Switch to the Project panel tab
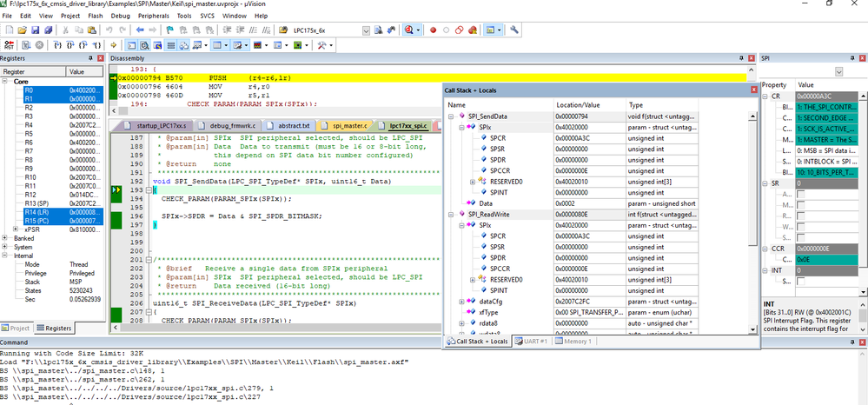Image resolution: width=868 pixels, height=405 pixels. tap(19, 328)
